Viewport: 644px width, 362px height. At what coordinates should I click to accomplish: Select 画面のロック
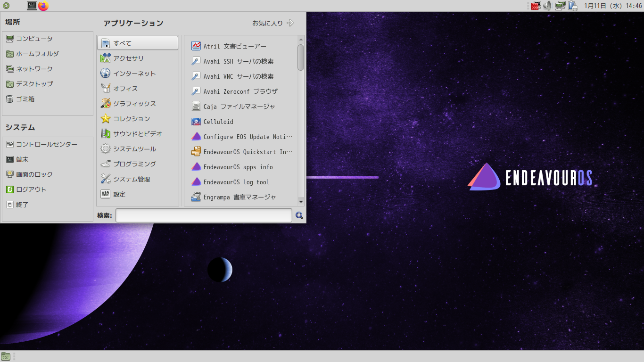[47, 174]
